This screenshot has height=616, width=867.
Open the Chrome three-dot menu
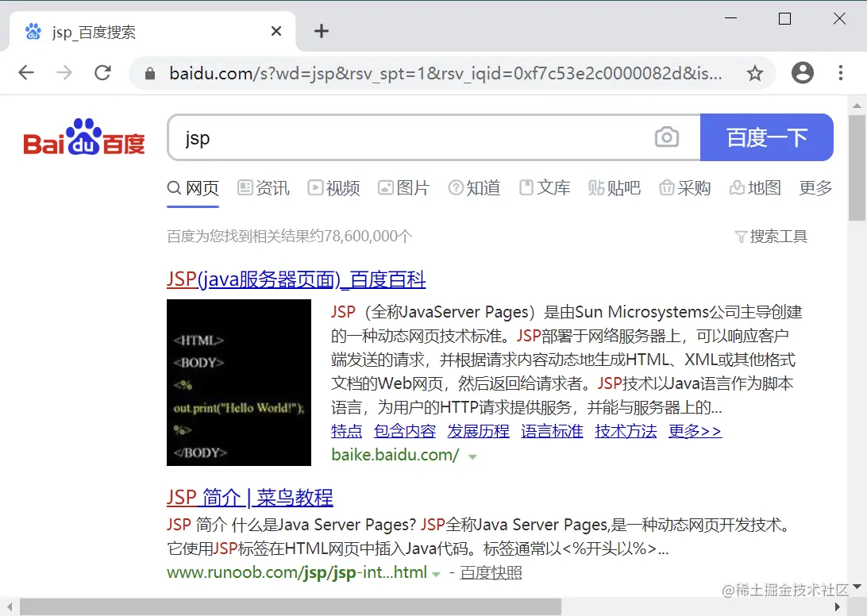(x=840, y=72)
